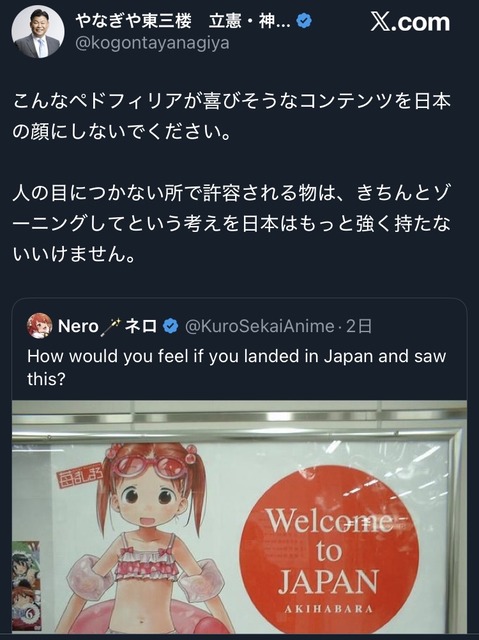Click the Nero ネロ display name
Screen dimensions: 479x640
click(x=108, y=326)
